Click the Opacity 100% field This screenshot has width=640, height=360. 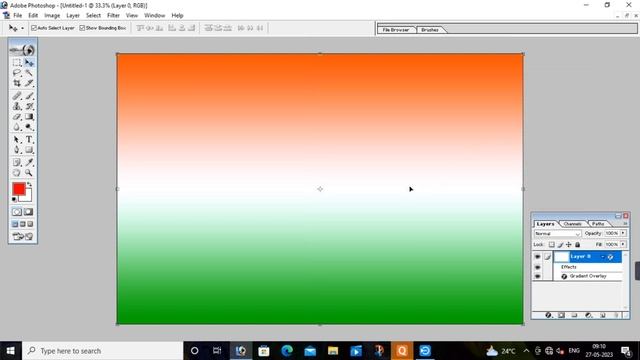tap(611, 233)
